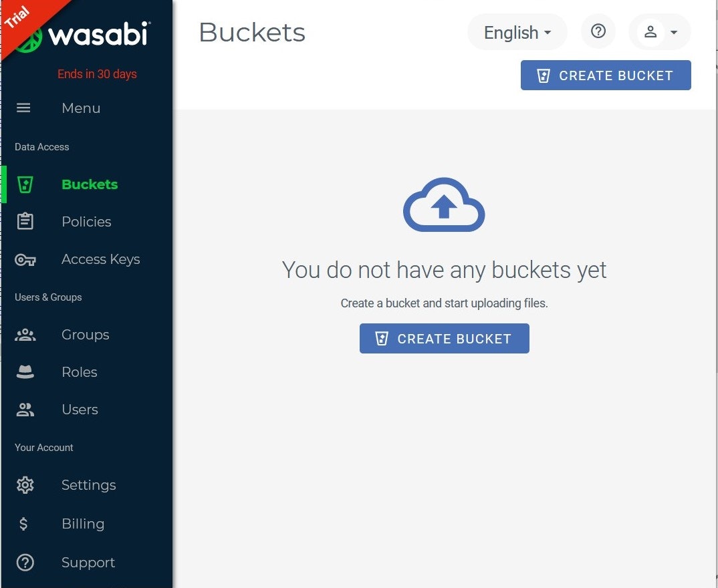Click the Roles hat icon

coord(25,372)
